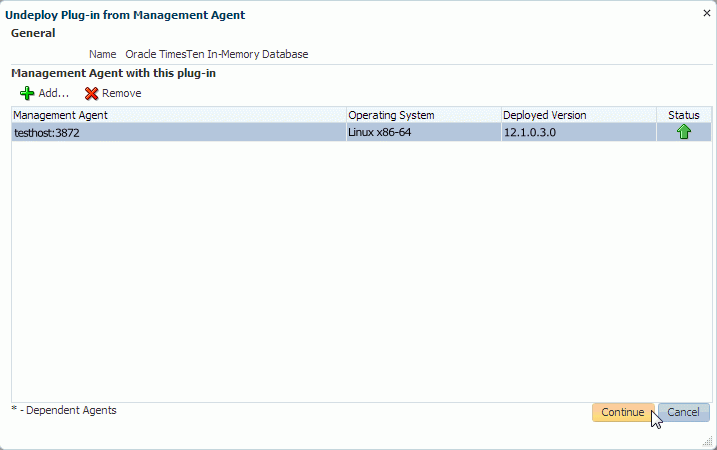717x450 pixels.
Task: Click the green up-arrow status icon
Action: click(684, 132)
